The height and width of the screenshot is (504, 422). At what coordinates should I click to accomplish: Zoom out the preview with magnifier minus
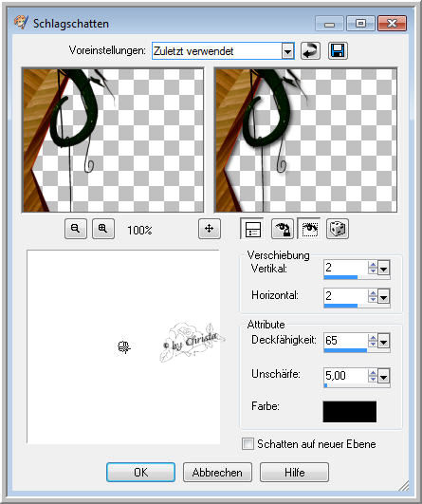point(76,229)
